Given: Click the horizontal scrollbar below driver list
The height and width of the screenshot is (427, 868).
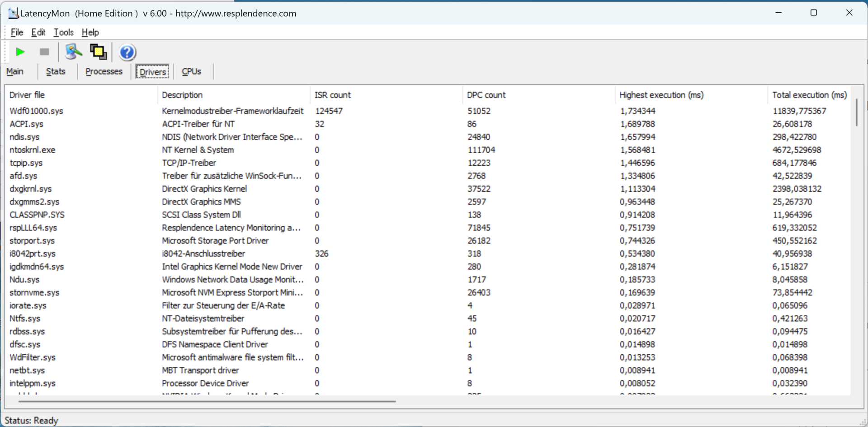Looking at the screenshot, I should (207, 401).
